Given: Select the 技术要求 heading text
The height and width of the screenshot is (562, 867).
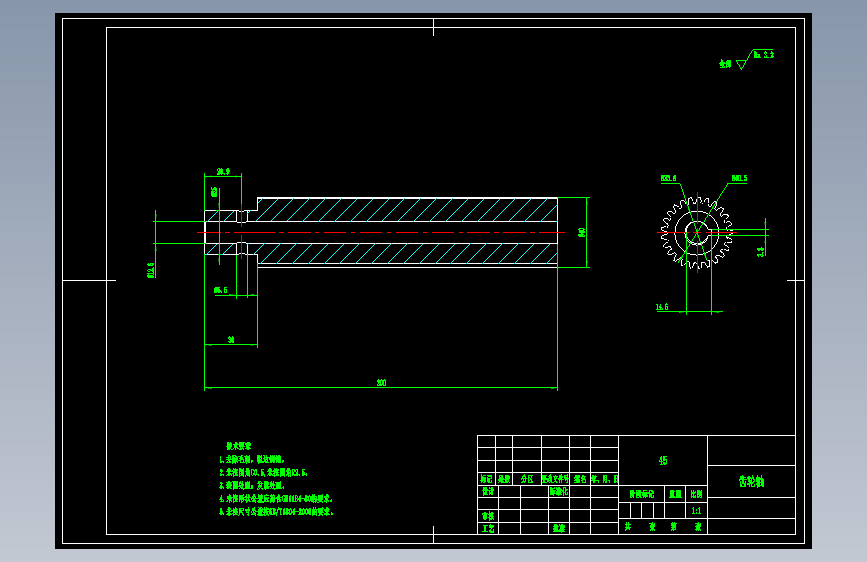Looking at the screenshot, I should [238, 446].
